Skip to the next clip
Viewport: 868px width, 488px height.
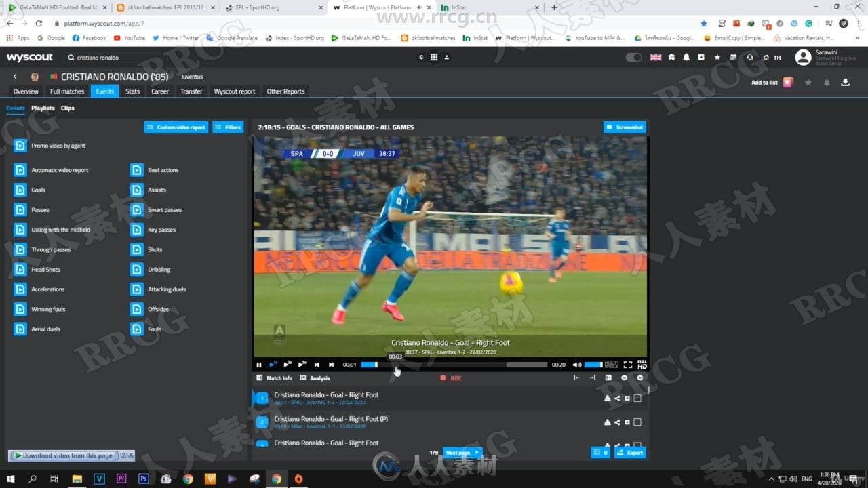[332, 365]
